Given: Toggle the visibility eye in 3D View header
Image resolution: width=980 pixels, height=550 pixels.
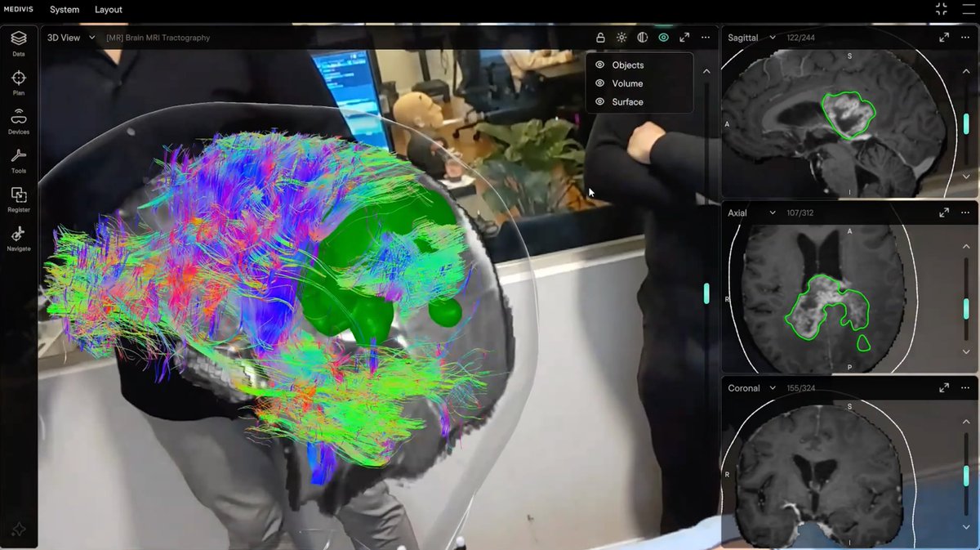Looking at the screenshot, I should coord(663,38).
